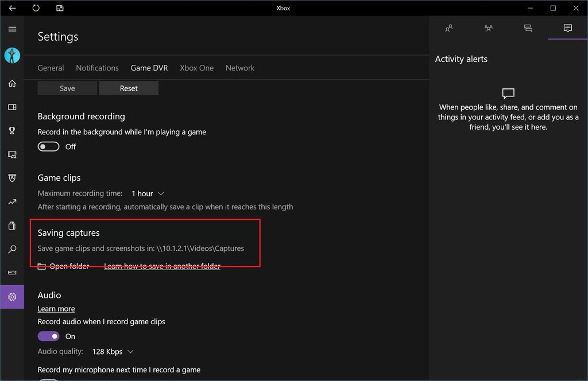Open the Store with the bag icon
Screen dimensions: 588x381
click(x=11, y=226)
